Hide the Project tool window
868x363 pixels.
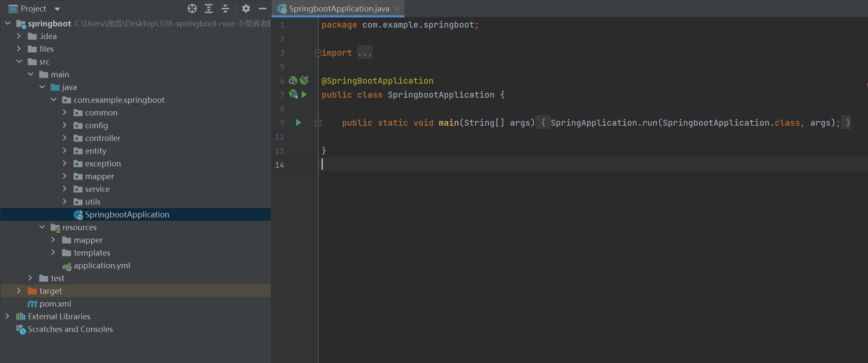(x=263, y=8)
